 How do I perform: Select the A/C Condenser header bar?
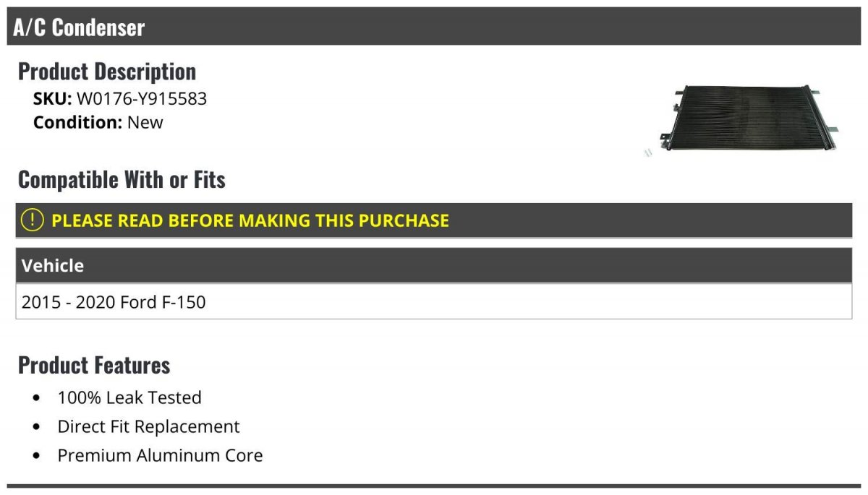coord(434,27)
